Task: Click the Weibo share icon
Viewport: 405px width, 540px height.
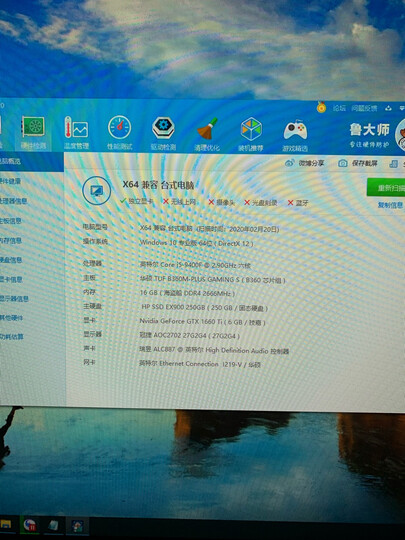Action: pos(290,163)
